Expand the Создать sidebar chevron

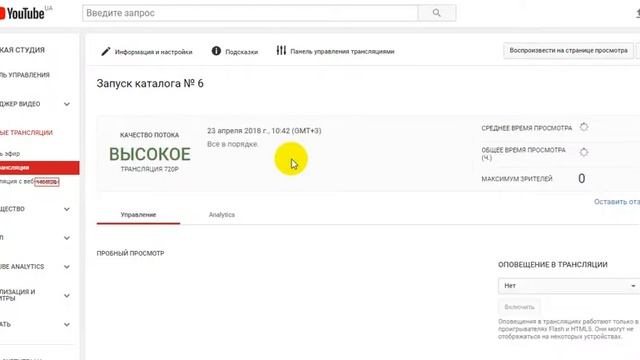coord(67,324)
